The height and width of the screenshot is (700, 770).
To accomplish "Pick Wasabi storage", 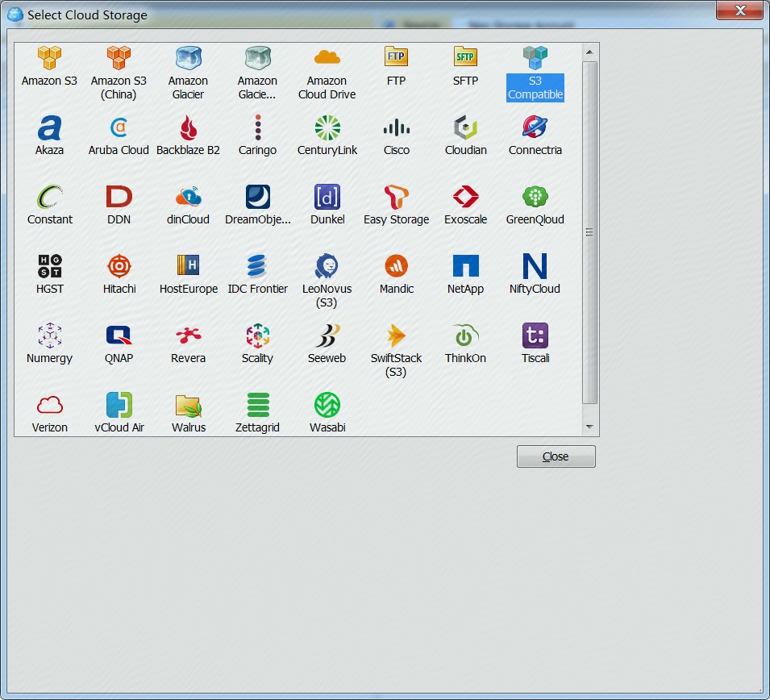I will (327, 405).
